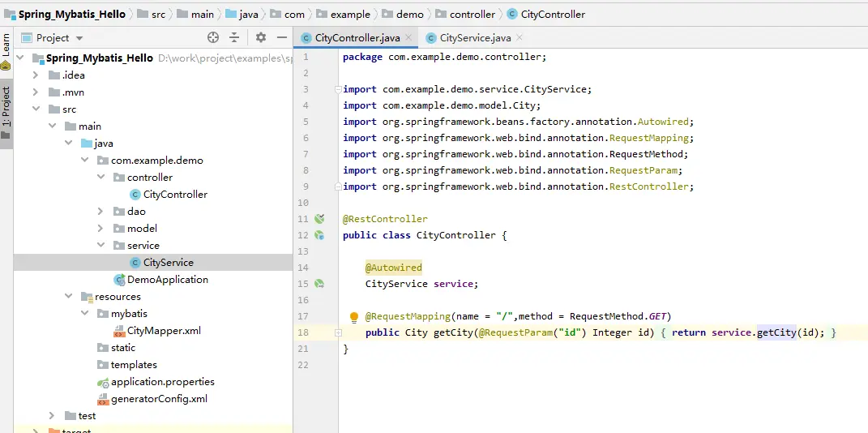This screenshot has width=868, height=433.
Task: Click the src breadcrumb segment
Action: (158, 15)
